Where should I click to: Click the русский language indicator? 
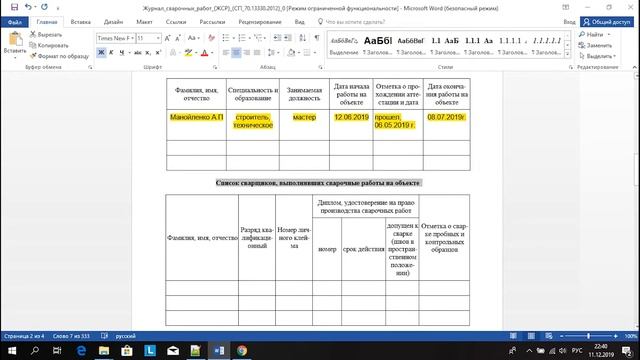pyautogui.click(x=126, y=336)
